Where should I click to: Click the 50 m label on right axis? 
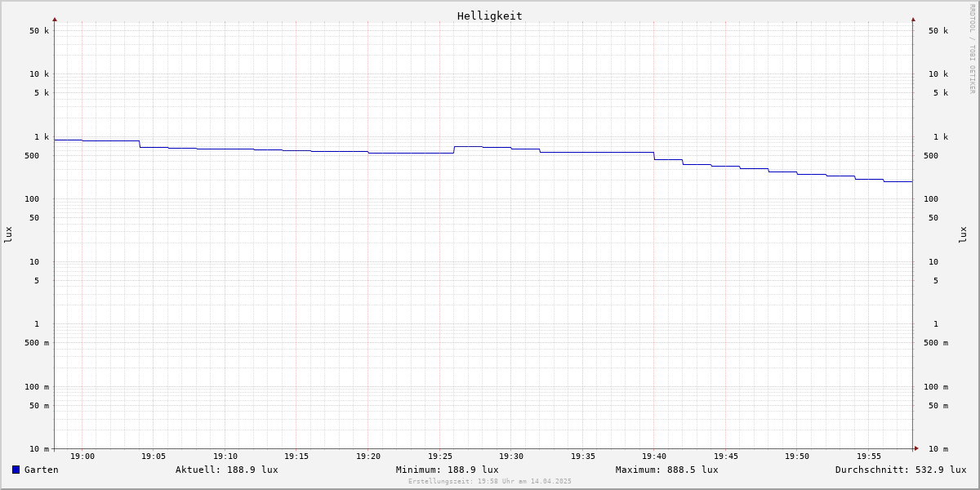(x=938, y=406)
